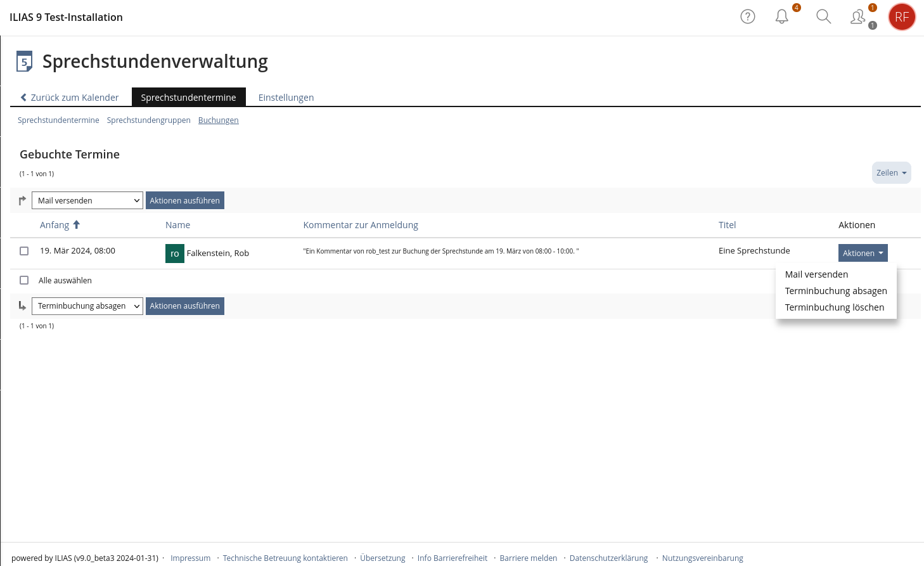Switch to the Einstellungen tab
This screenshot has width=924, height=566.
click(x=286, y=98)
